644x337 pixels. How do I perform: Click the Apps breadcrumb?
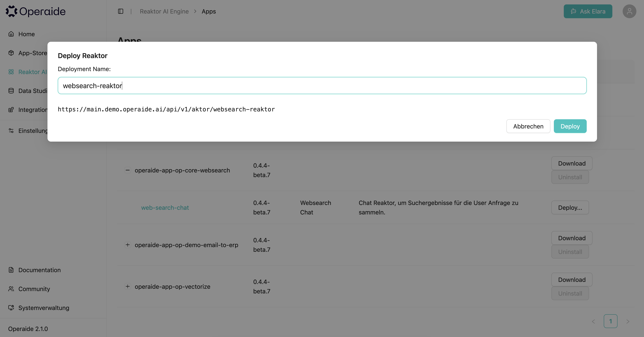(209, 11)
